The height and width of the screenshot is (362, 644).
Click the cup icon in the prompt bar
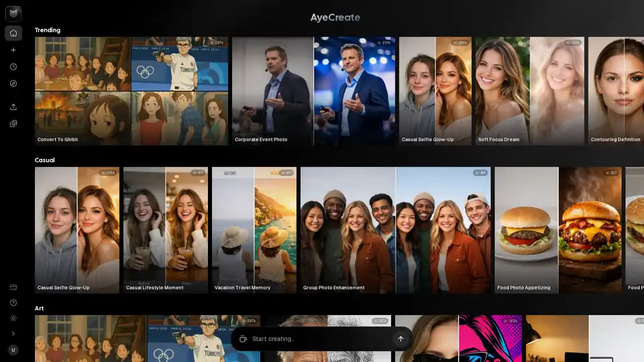[x=243, y=339]
